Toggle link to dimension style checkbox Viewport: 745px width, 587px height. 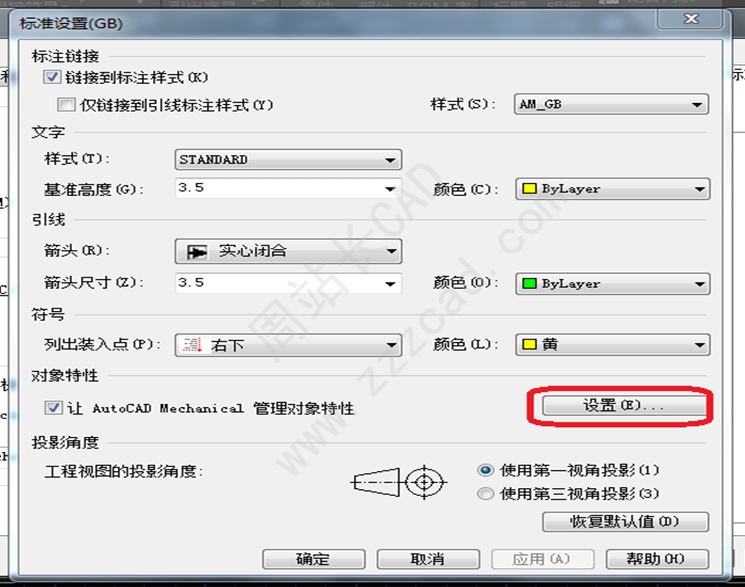52,77
